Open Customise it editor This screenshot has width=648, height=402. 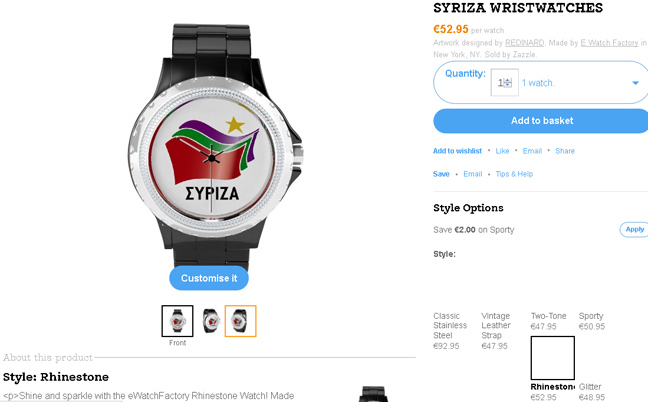(x=209, y=278)
